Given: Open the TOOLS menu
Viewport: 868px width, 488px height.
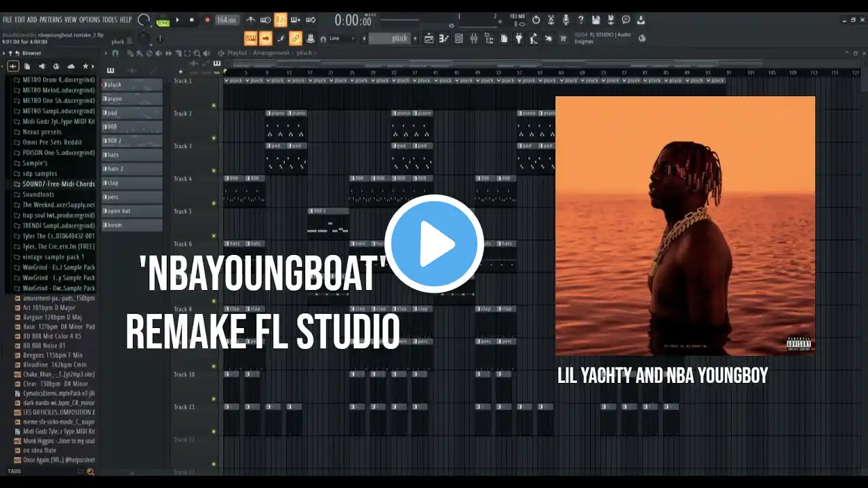Looking at the screenshot, I should tap(109, 20).
